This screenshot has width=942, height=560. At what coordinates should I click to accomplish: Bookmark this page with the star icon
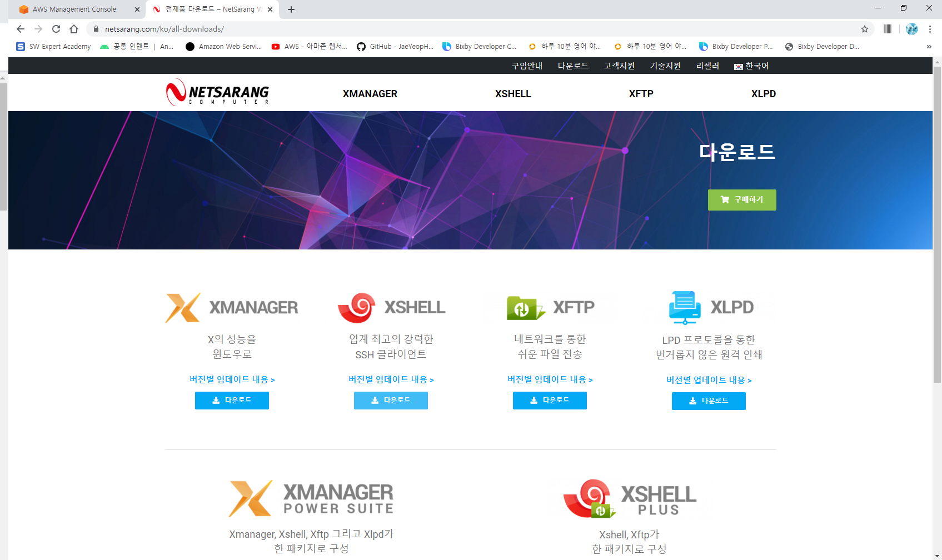click(865, 29)
